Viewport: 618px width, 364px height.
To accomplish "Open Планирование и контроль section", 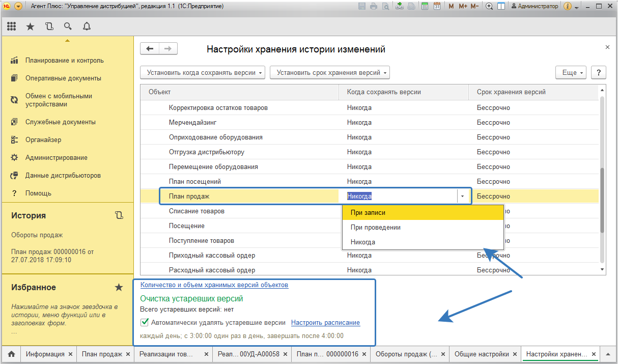I will pyautogui.click(x=65, y=61).
